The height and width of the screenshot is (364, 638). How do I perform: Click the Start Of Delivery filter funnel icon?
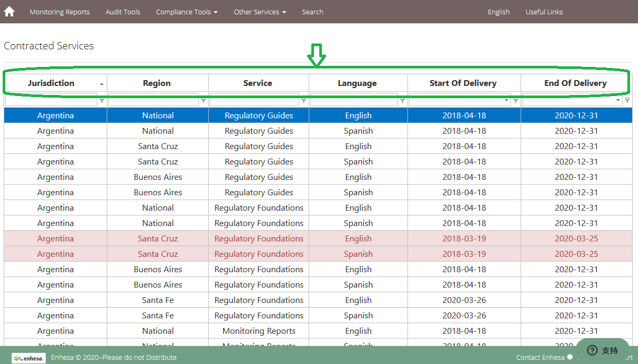pos(516,100)
